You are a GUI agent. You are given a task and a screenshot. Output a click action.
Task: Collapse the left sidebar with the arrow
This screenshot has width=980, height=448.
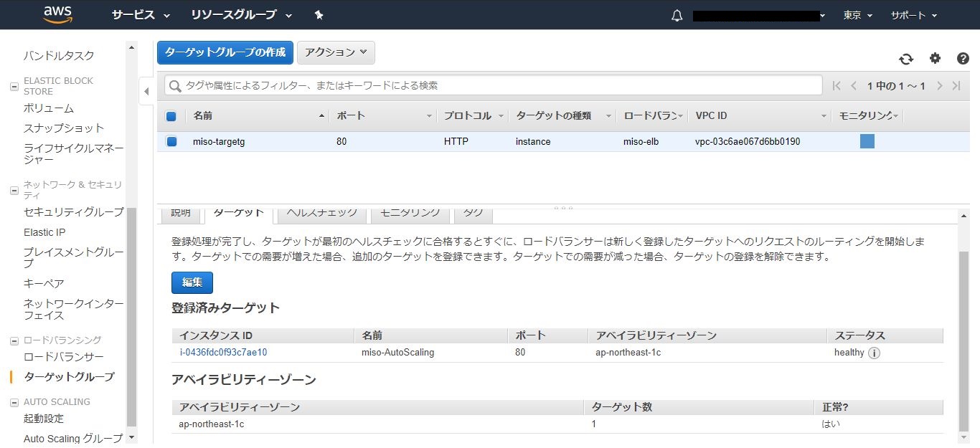click(x=146, y=91)
